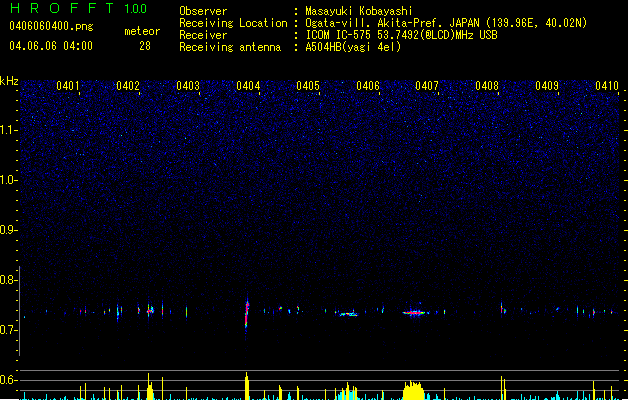Click the meteor count 28
This screenshot has height=400, width=629.
tap(145, 46)
